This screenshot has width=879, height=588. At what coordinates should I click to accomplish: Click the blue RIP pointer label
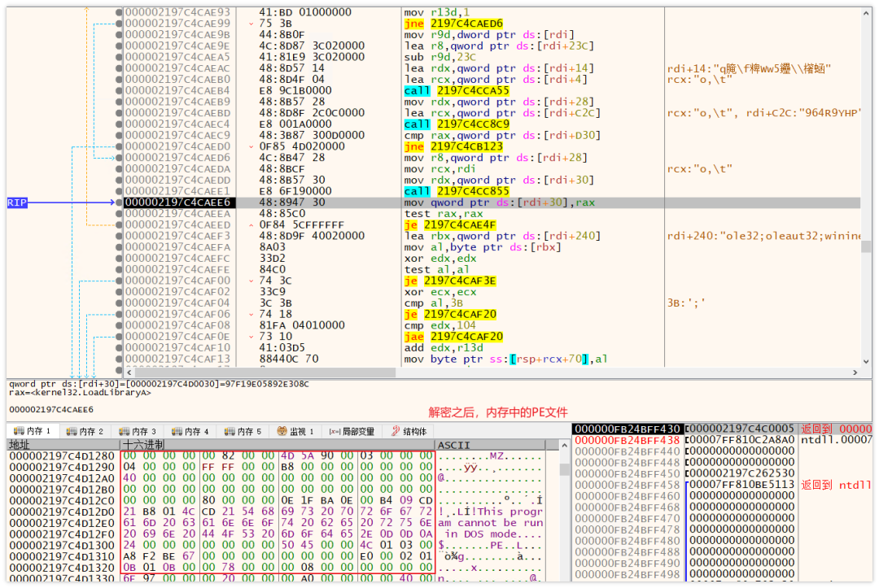point(17,203)
